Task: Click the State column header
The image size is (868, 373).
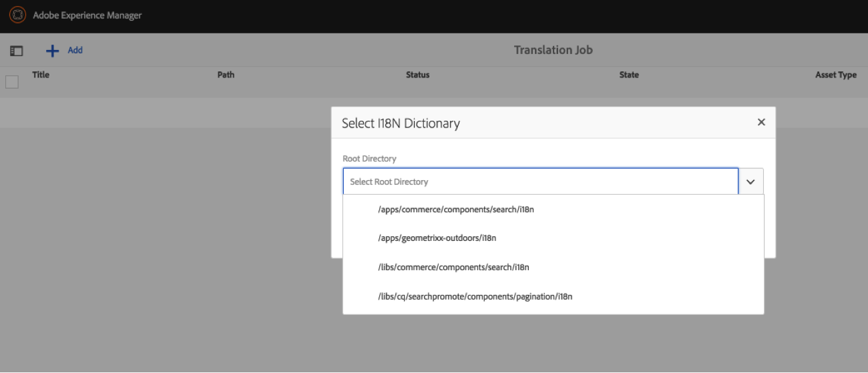Action: click(628, 75)
